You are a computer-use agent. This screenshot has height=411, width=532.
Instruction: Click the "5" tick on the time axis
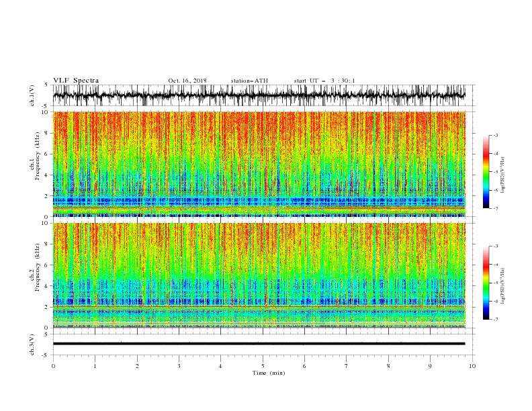pyautogui.click(x=263, y=366)
